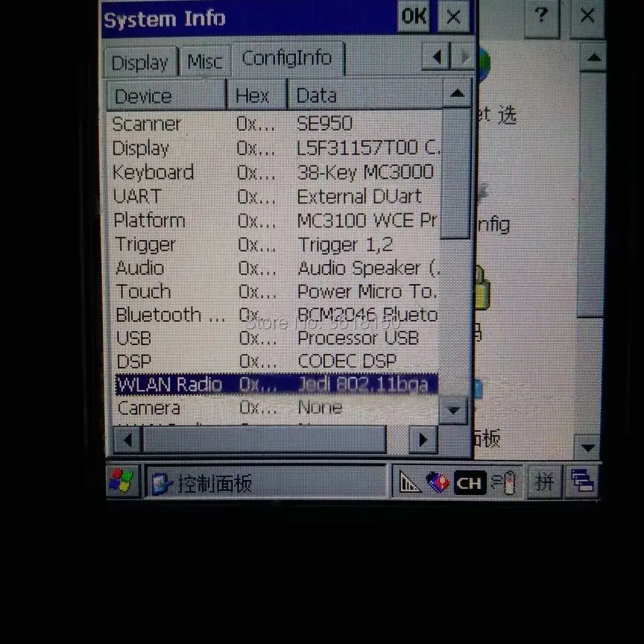Select the Trigger row
This screenshot has height=644, width=644.
pos(275,244)
